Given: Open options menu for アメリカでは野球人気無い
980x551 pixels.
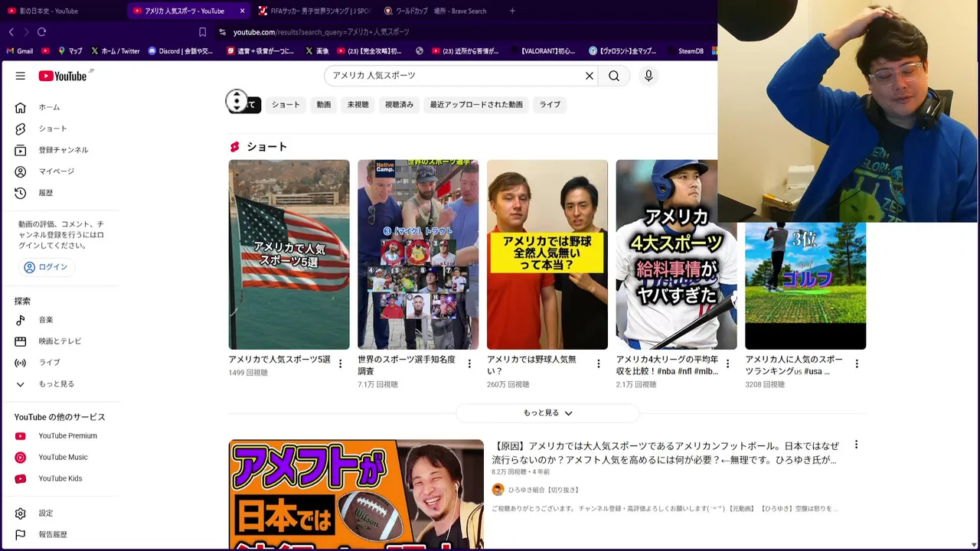Looking at the screenshot, I should pyautogui.click(x=599, y=364).
